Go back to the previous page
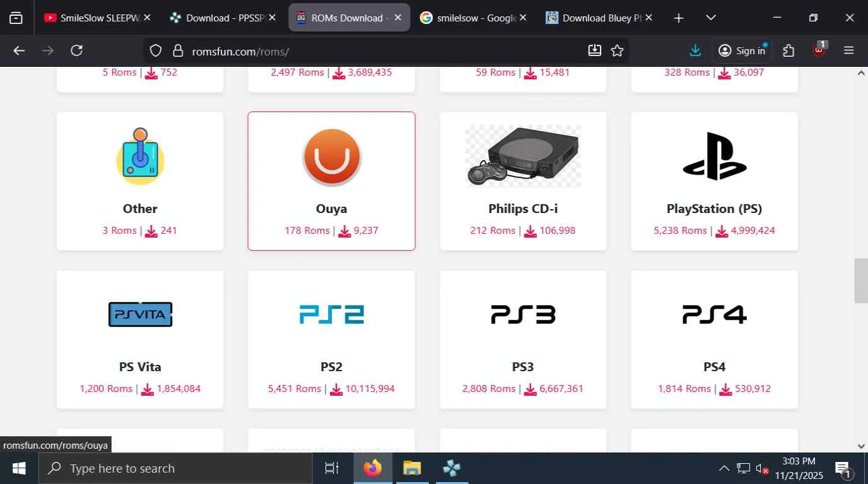 tap(19, 50)
